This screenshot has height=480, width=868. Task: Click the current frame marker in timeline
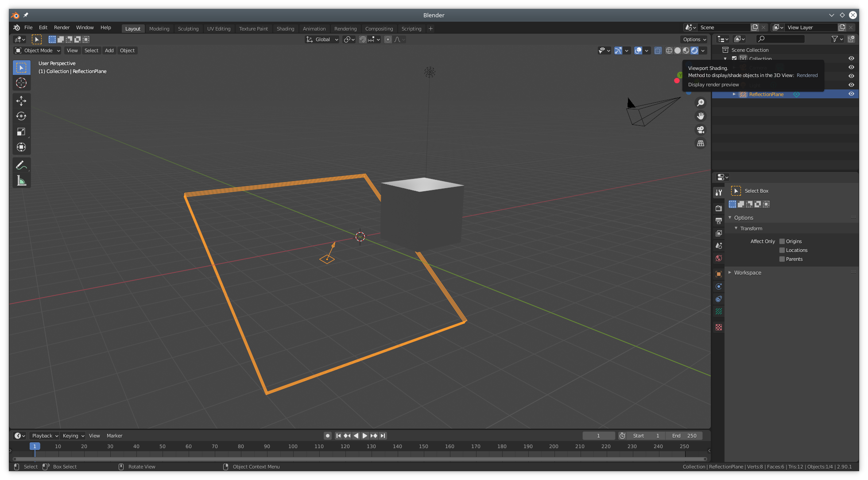(35, 446)
